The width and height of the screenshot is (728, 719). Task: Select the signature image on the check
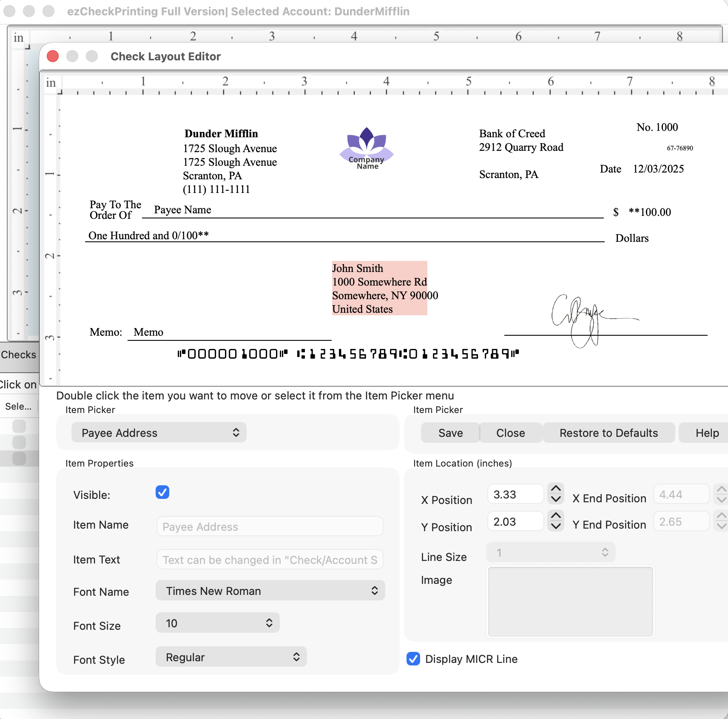coord(595,321)
